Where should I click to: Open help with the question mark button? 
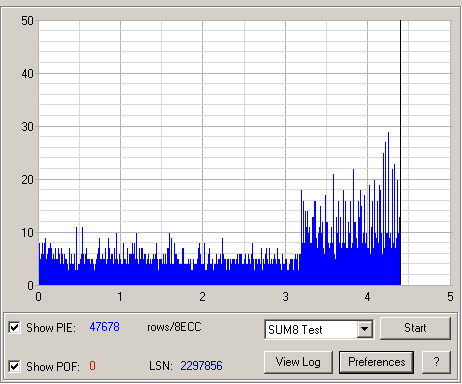[x=436, y=362]
